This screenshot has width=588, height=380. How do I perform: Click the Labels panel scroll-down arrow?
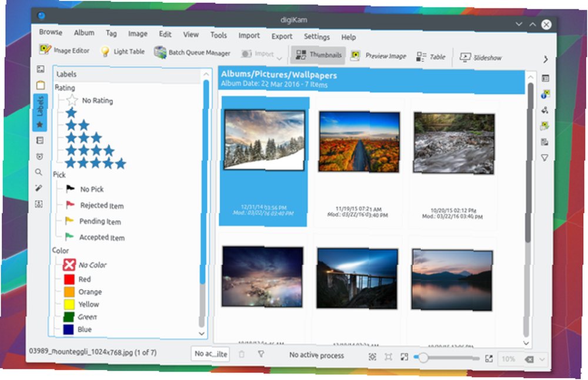click(x=202, y=333)
